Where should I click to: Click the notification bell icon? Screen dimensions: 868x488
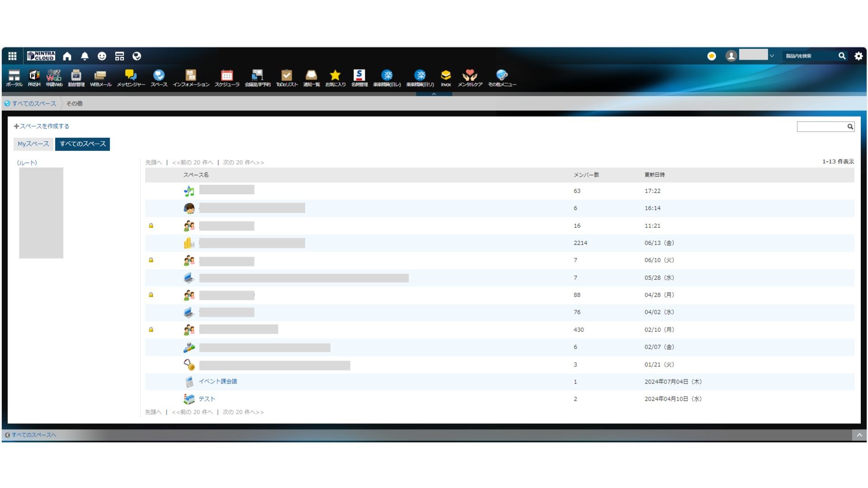pyautogui.click(x=85, y=56)
